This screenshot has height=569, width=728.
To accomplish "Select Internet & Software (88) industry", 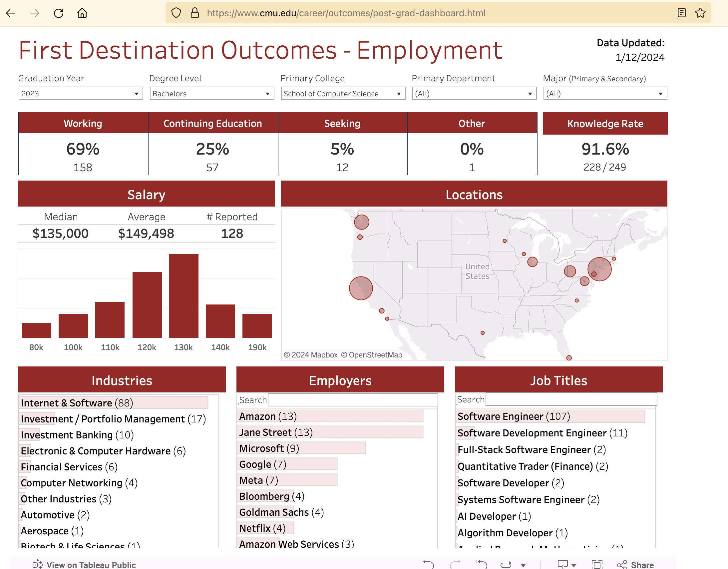I will [113, 403].
